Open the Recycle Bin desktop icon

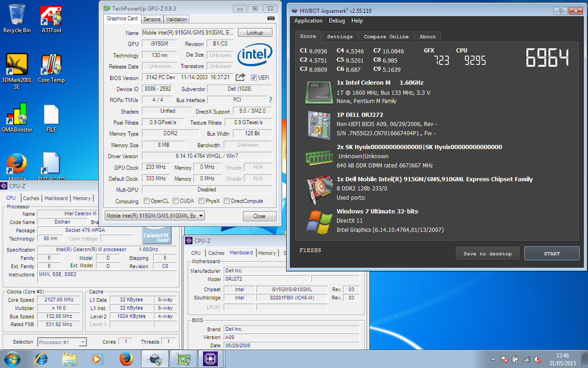(x=17, y=19)
